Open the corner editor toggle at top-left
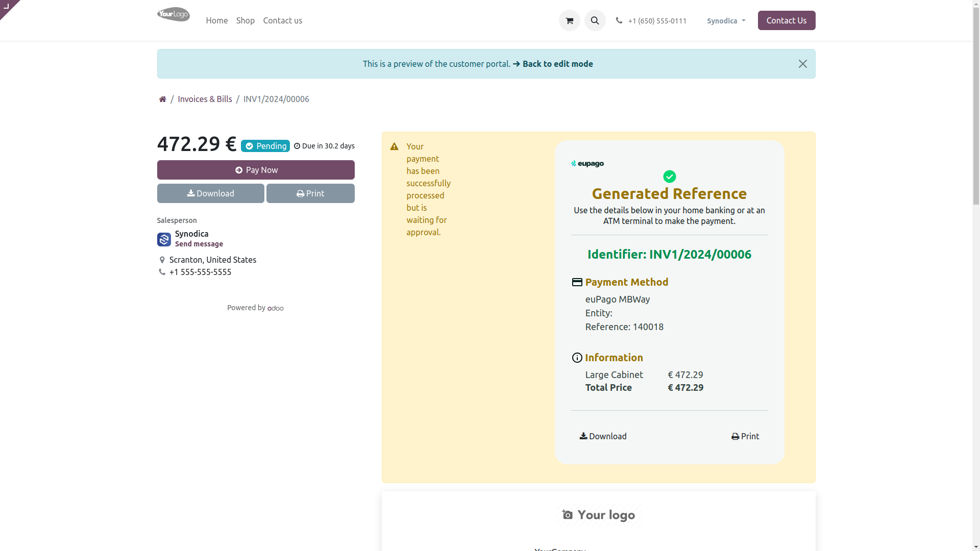Screen dimensions: 980x551 coord(7,7)
